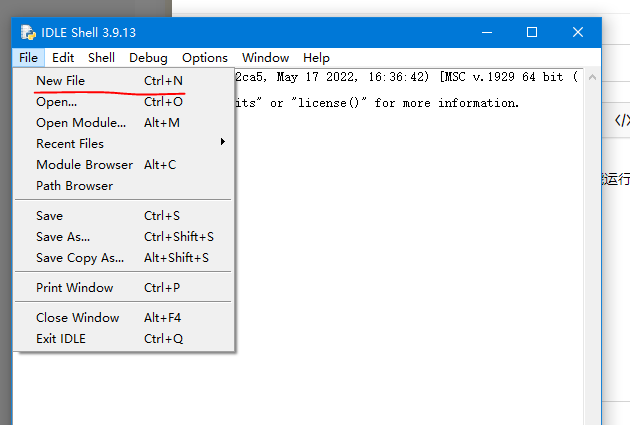This screenshot has width=630, height=425.
Task: Open the File menu
Action: (29, 58)
